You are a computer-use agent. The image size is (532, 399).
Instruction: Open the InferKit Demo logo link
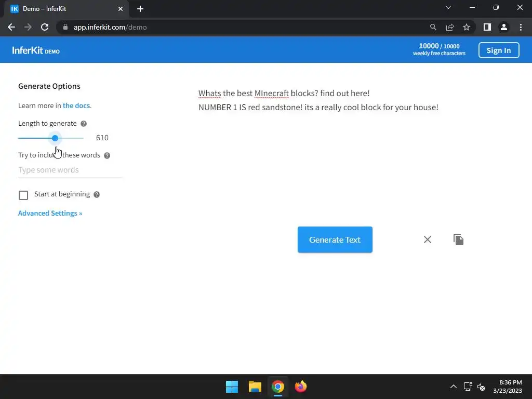[x=36, y=50]
